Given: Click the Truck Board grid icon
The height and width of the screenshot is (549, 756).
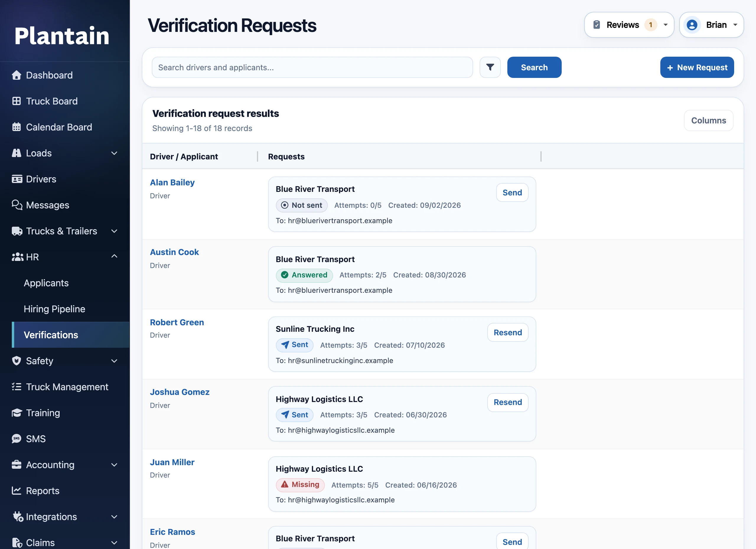Looking at the screenshot, I should 16,101.
